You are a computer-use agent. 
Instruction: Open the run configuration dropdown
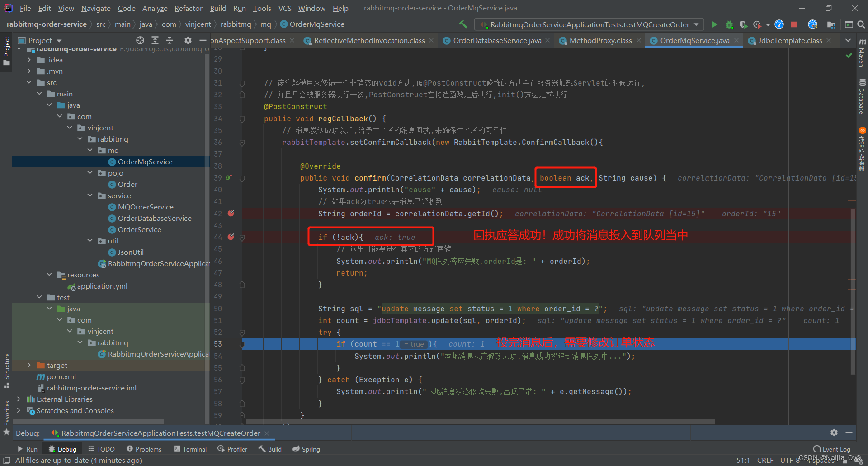(x=589, y=24)
